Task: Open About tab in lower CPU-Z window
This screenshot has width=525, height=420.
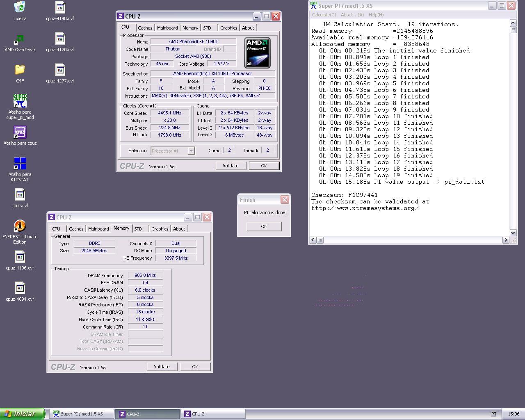Action: pos(179,229)
